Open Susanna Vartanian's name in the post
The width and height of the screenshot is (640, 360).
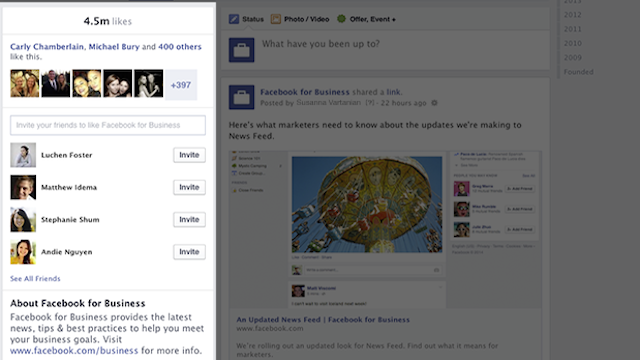(329, 103)
